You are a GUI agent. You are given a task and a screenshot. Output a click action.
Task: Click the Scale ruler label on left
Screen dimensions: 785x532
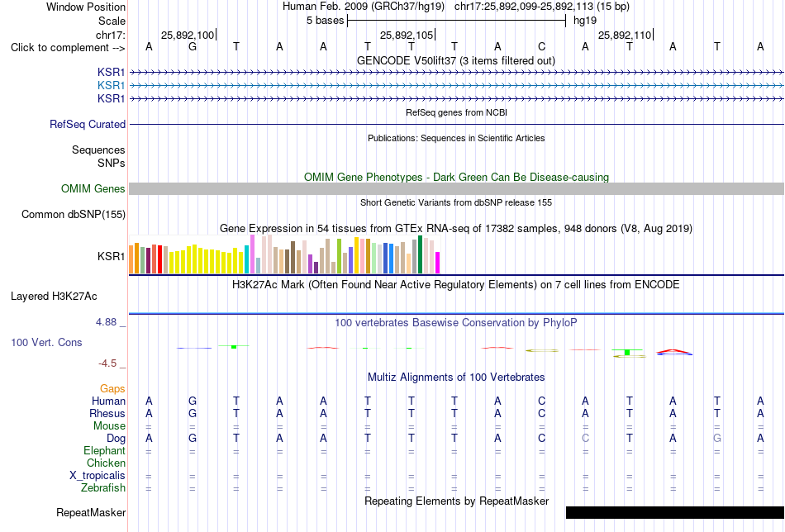click(x=112, y=21)
